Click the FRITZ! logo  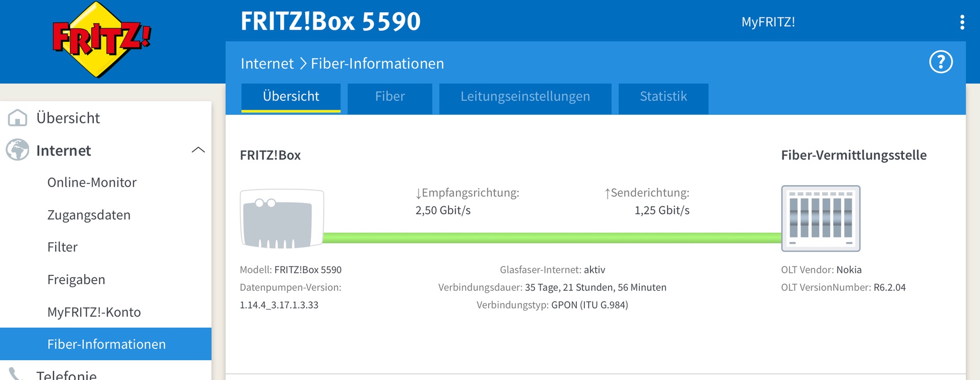tap(102, 39)
